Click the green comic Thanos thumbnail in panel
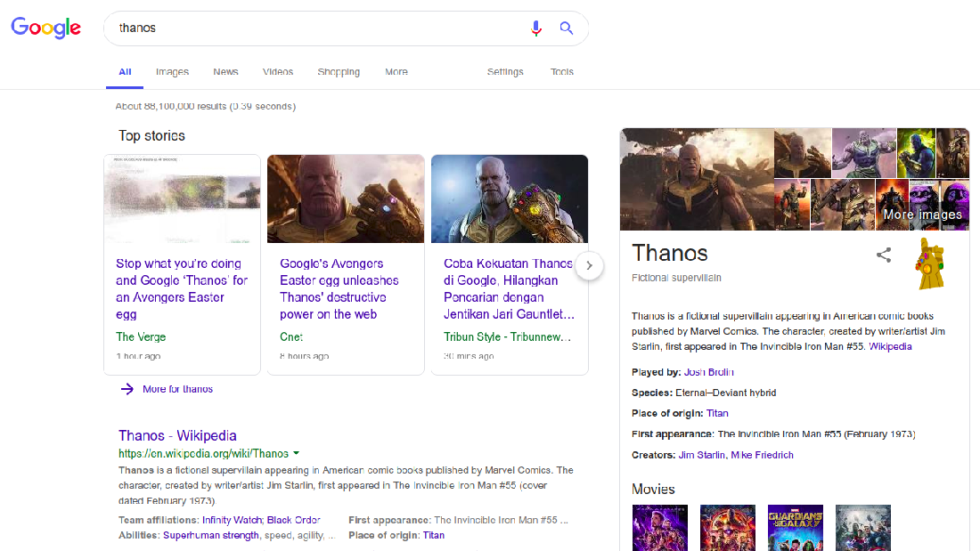 click(916, 153)
